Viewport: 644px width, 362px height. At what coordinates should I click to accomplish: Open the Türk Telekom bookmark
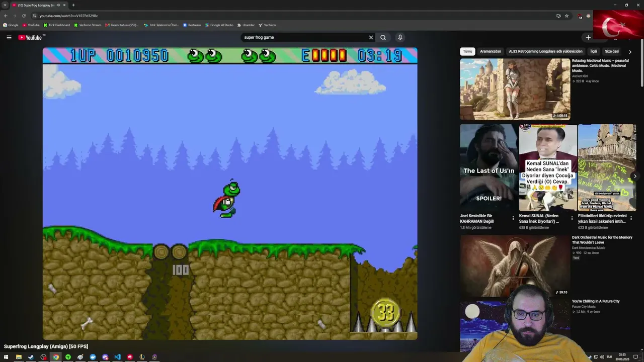pyautogui.click(x=161, y=25)
